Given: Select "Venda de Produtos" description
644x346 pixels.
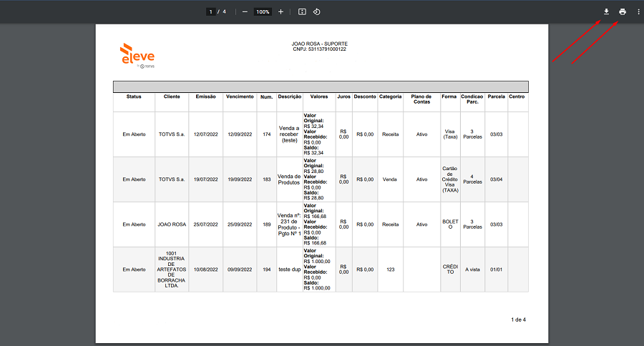Looking at the screenshot, I should point(289,179).
